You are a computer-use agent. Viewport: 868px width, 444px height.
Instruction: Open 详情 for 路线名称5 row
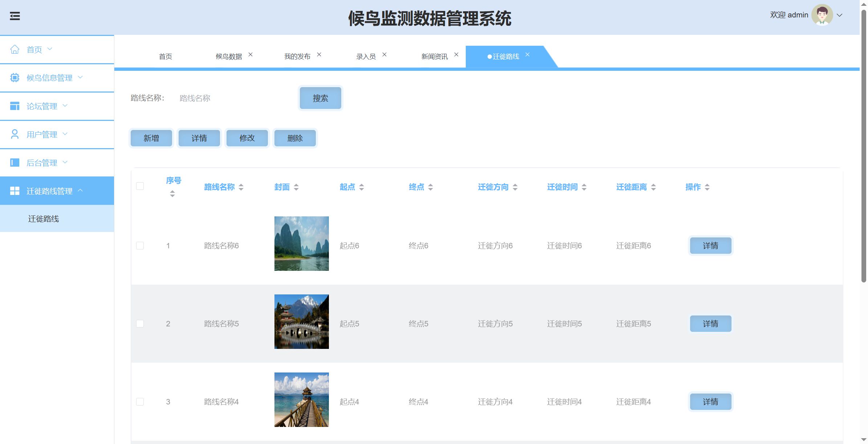pos(710,324)
